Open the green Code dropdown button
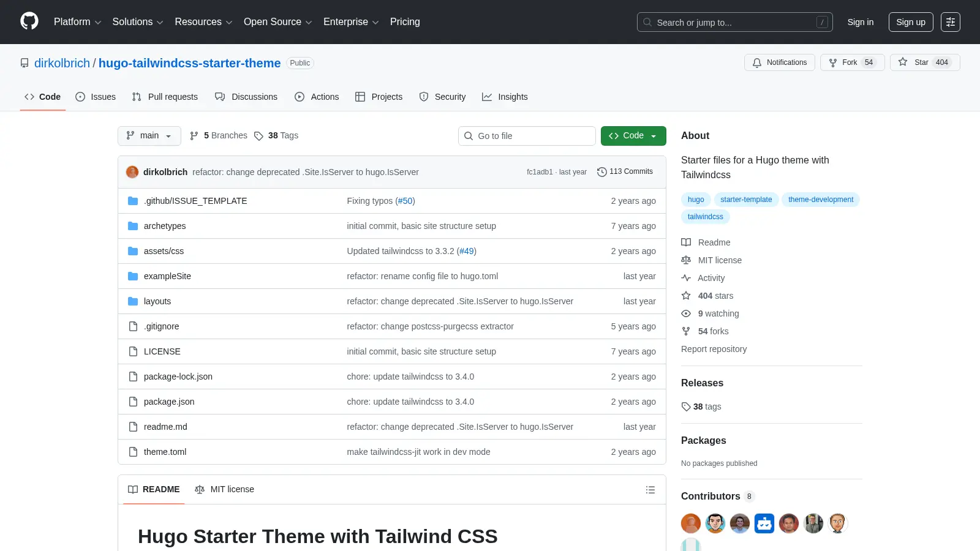 tap(633, 136)
